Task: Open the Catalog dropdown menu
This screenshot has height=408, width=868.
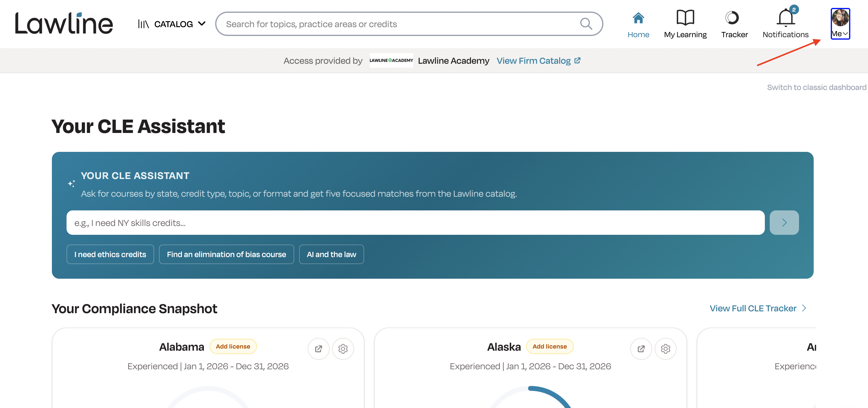Action: point(172,24)
